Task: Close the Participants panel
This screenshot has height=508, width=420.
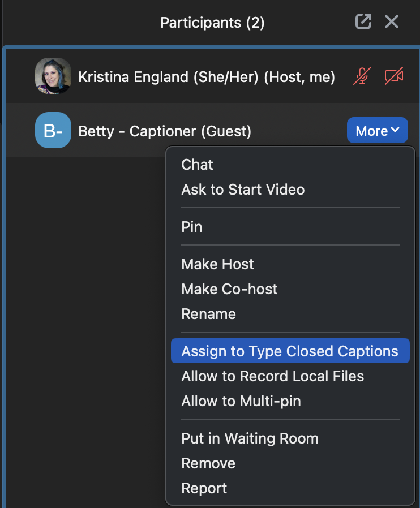Action: click(392, 21)
